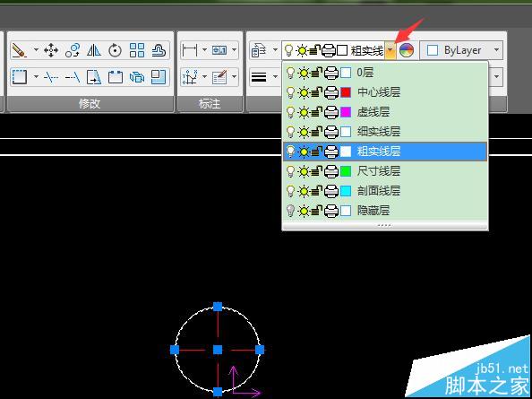Expand the layer manager icon dropdown arrow
The image size is (532, 399).
click(274, 50)
